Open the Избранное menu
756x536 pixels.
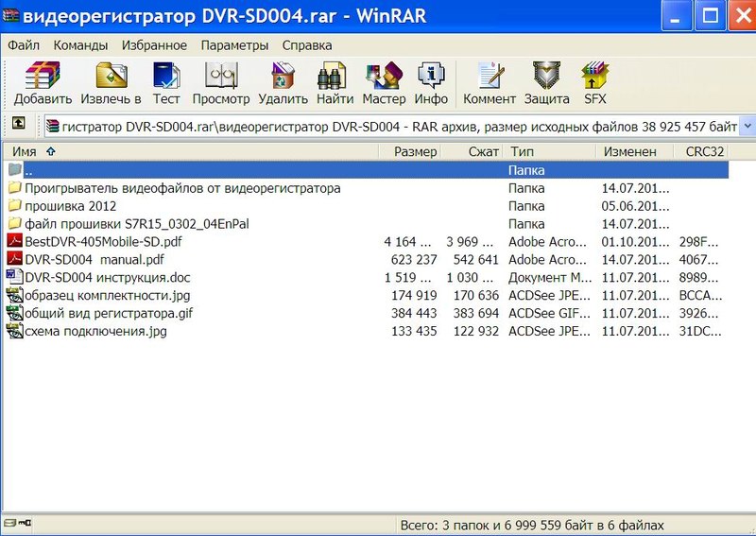click(x=154, y=45)
